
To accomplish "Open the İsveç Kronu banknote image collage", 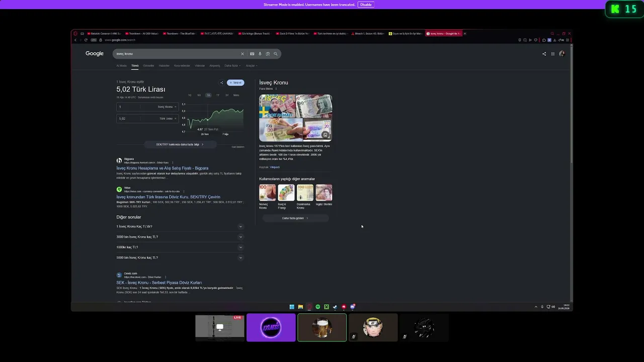I will (295, 118).
